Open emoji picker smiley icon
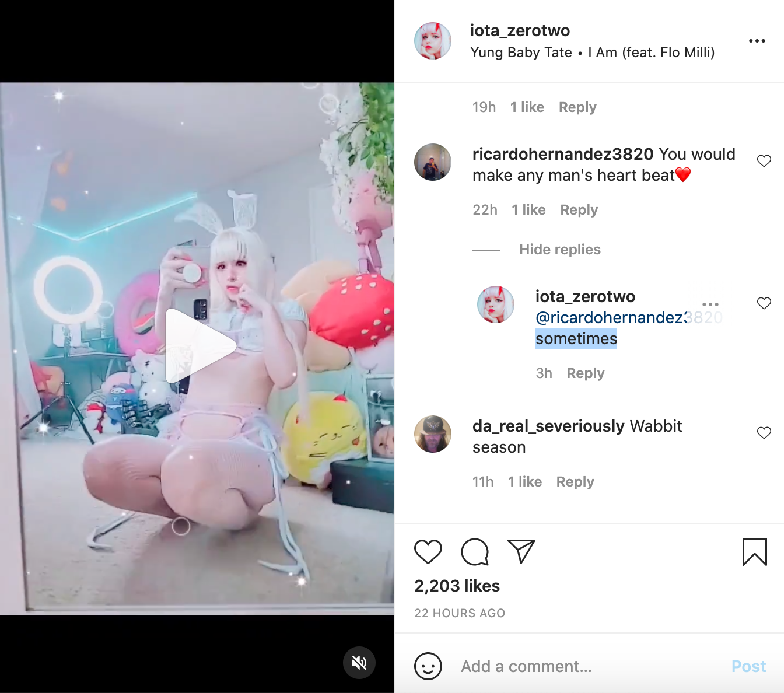Image resolution: width=784 pixels, height=693 pixels. coord(428,666)
